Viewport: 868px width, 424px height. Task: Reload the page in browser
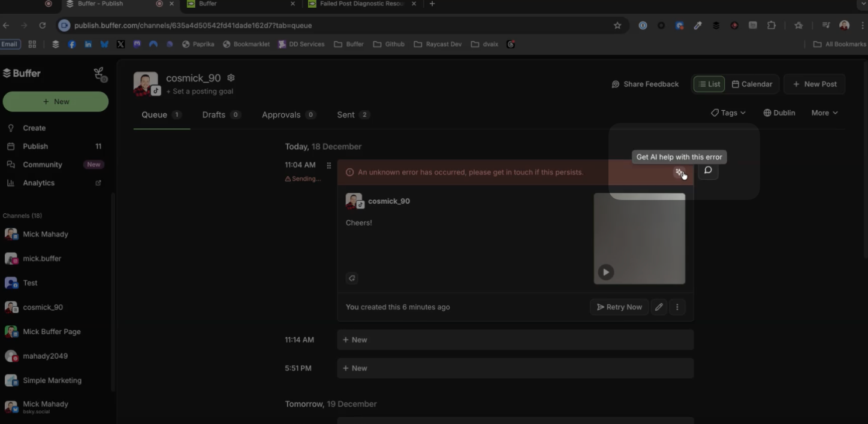coord(42,25)
